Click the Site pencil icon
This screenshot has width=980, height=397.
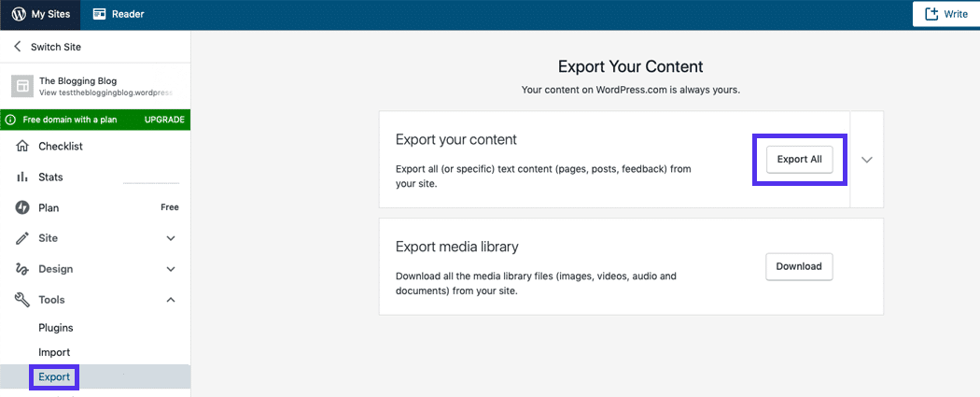[22, 238]
